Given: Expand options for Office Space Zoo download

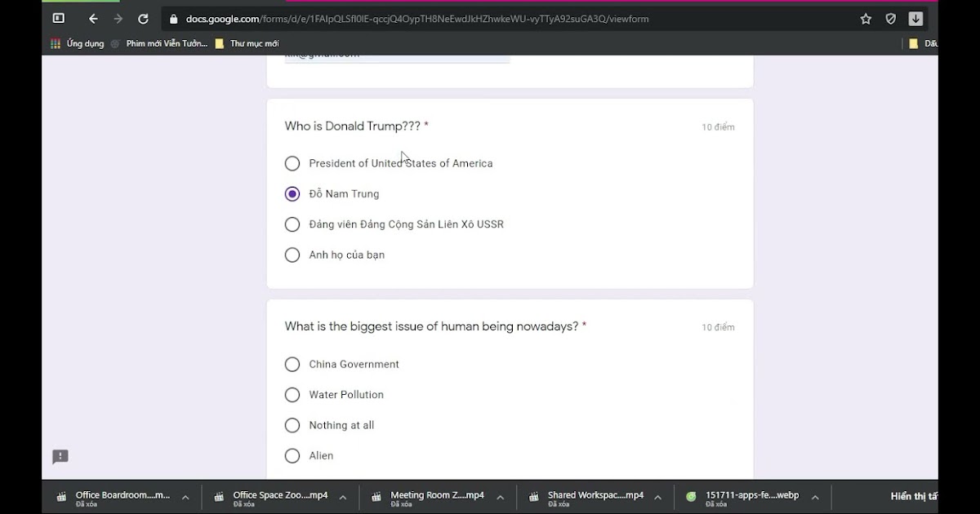Looking at the screenshot, I should click(x=343, y=498).
